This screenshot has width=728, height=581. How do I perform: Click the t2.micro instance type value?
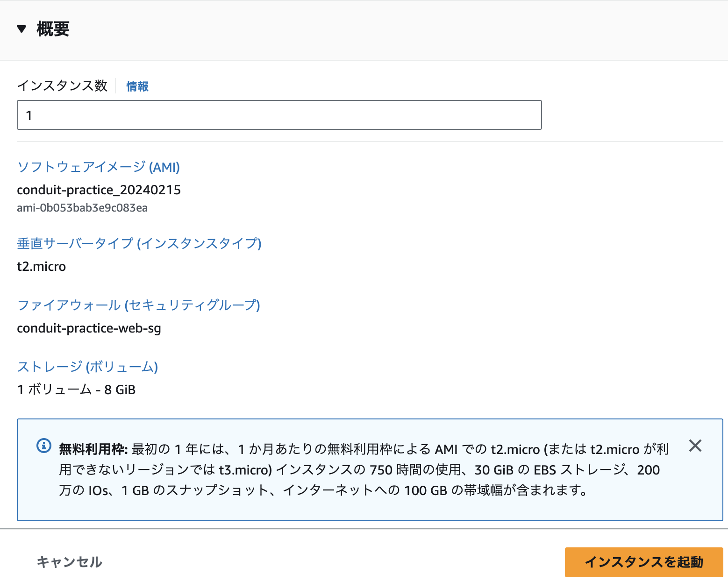coord(42,266)
